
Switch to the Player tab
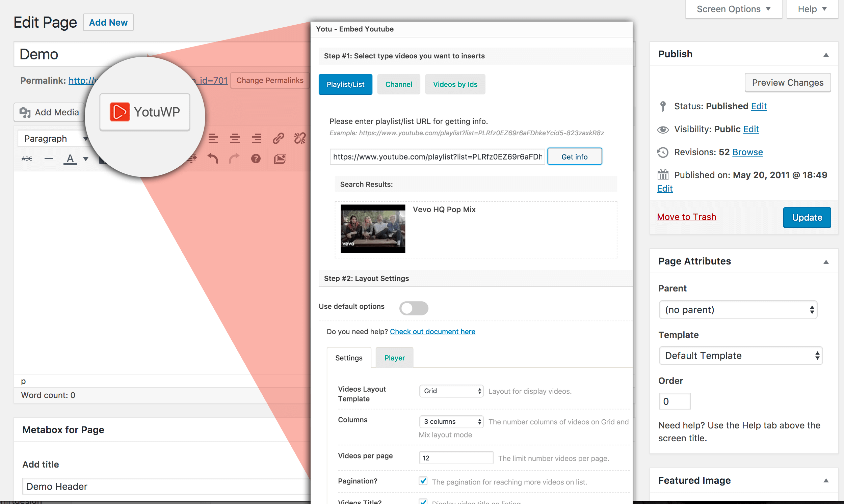394,358
